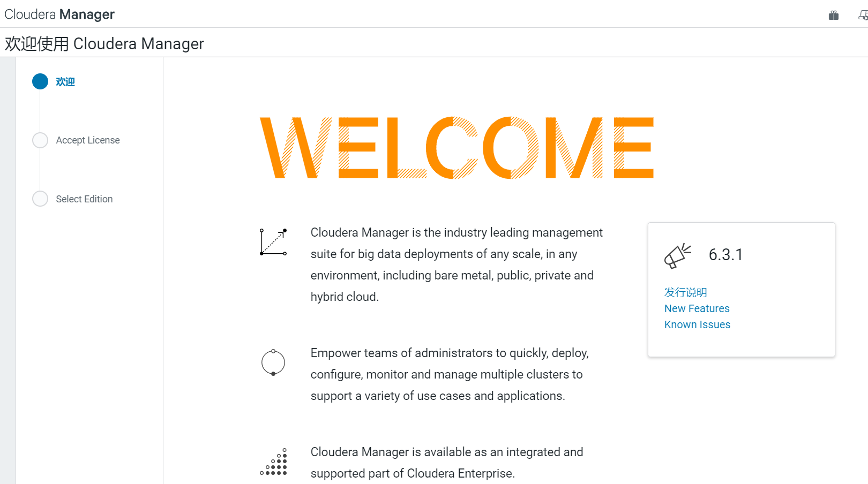This screenshot has width=868, height=484.
Task: Go to the 欢迎 step label
Action: (65, 82)
